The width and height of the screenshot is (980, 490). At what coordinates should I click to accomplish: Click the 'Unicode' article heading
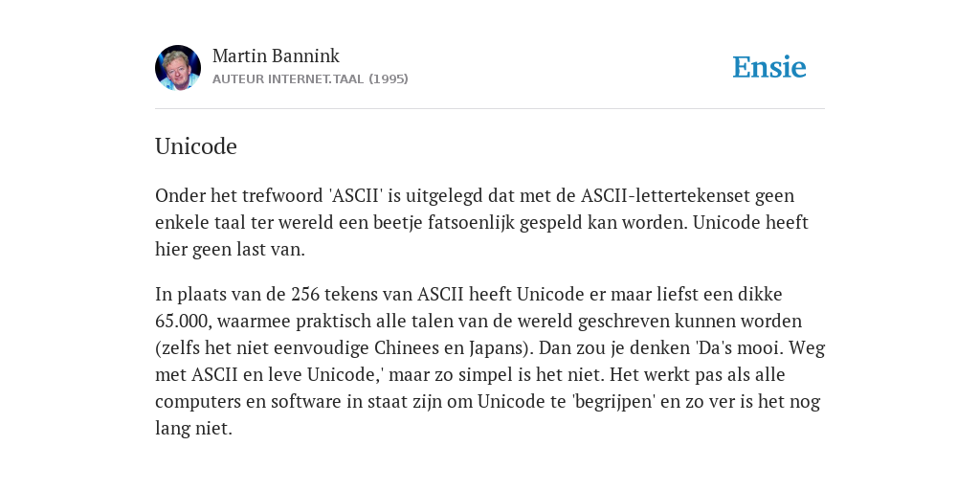(195, 146)
